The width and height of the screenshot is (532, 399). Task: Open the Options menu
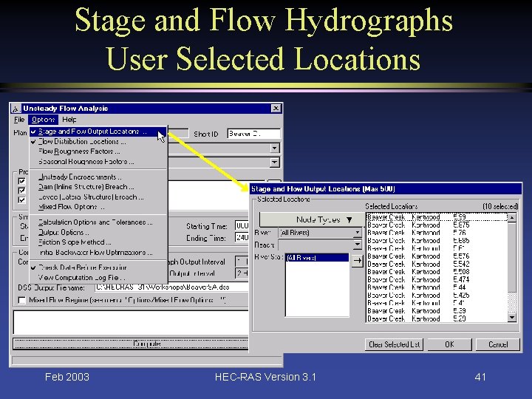44,120
